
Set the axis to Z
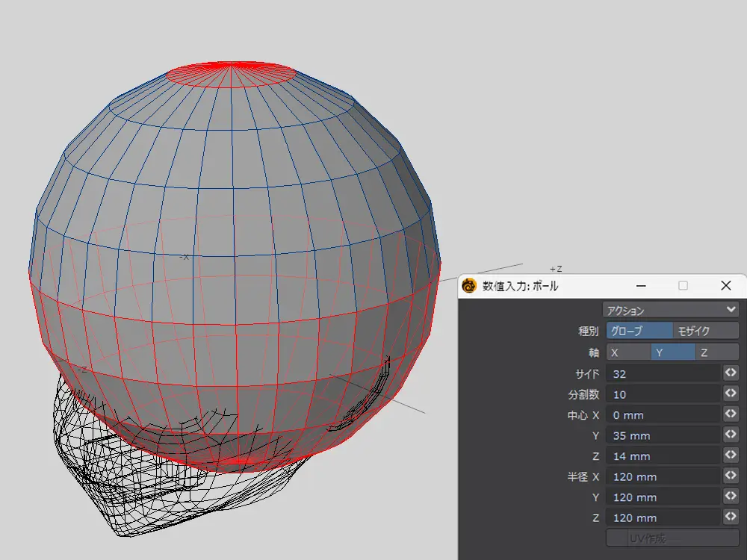717,352
